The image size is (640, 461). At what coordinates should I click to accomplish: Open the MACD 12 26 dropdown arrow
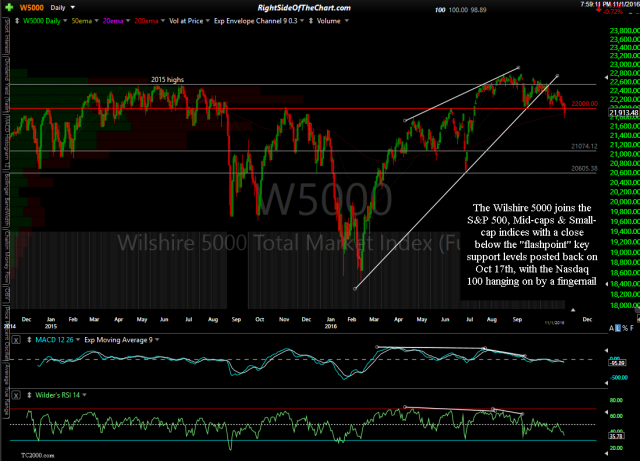pos(78,340)
